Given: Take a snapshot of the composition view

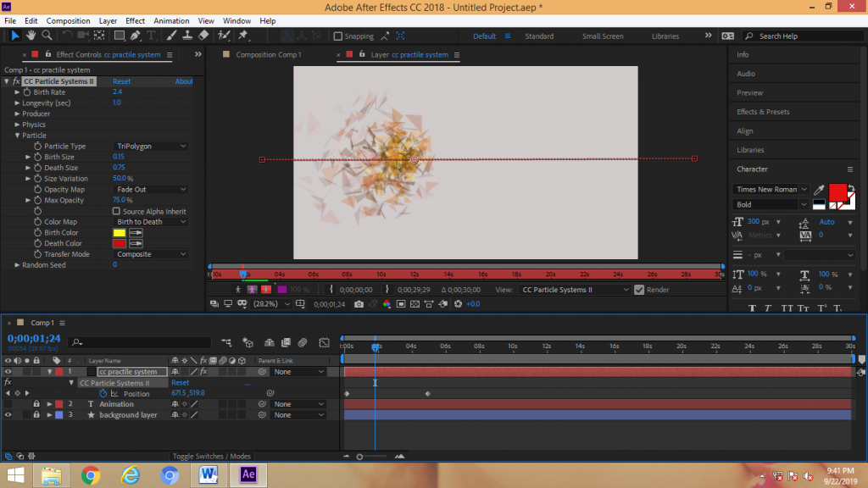Looking at the screenshot, I should tap(360, 303).
